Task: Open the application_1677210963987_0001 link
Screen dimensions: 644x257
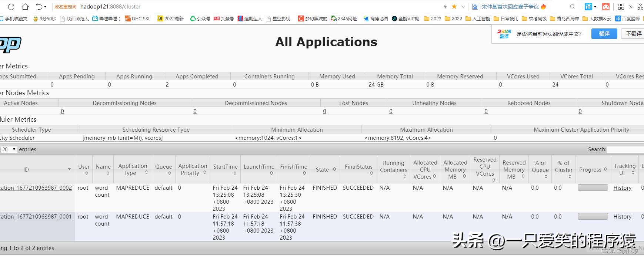Action: pos(36,217)
